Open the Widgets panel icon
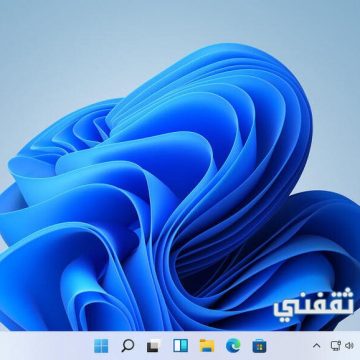Viewport: 360px width, 360px height. point(180,346)
